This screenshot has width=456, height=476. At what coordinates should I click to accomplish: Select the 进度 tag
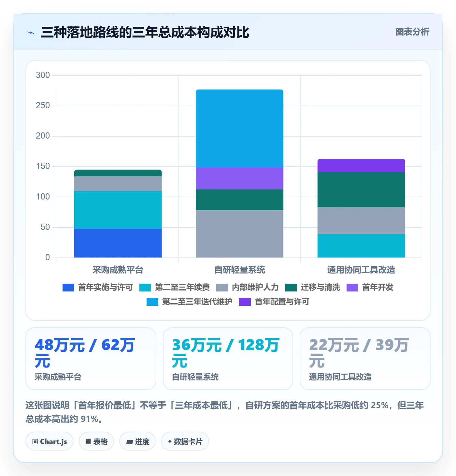click(x=137, y=441)
